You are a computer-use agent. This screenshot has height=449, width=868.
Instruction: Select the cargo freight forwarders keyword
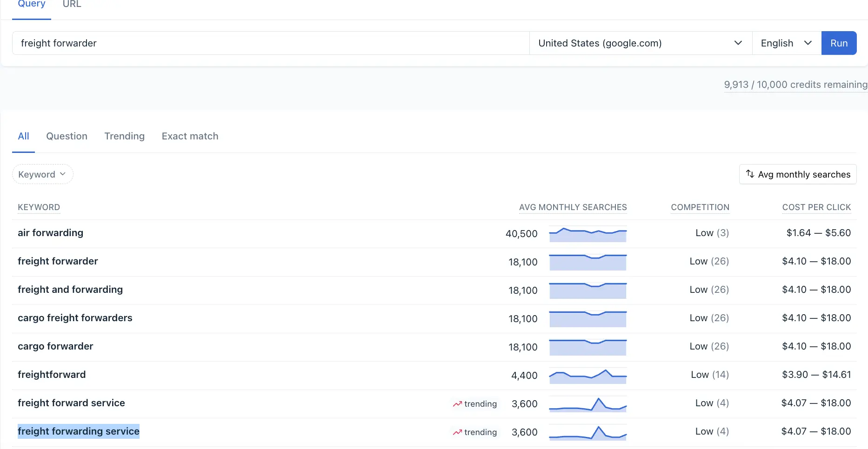(x=75, y=318)
